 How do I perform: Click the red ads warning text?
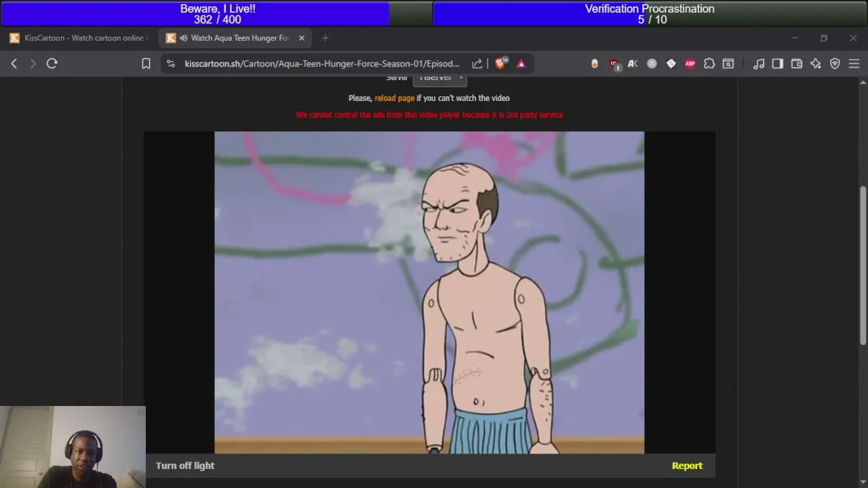pyautogui.click(x=429, y=115)
